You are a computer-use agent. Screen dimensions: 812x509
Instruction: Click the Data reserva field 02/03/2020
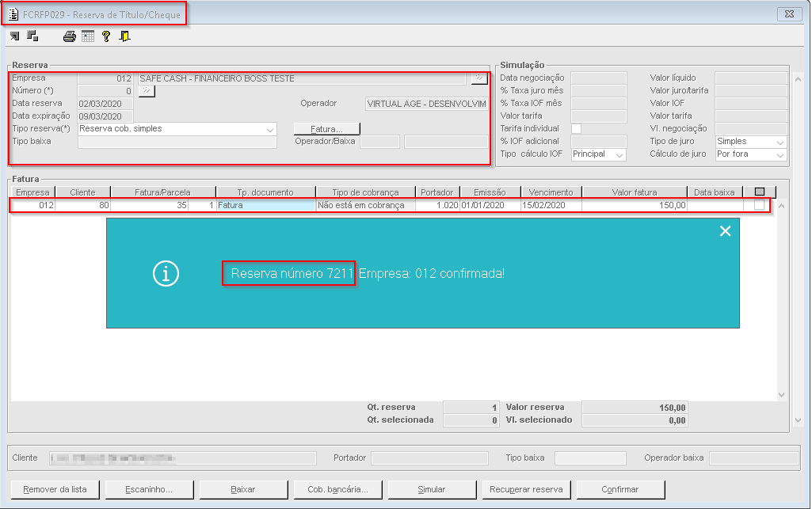[x=105, y=104]
